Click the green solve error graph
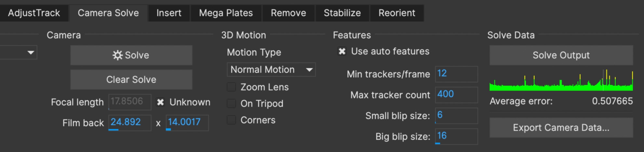Image resolution: width=644 pixels, height=152 pixels. (561, 81)
